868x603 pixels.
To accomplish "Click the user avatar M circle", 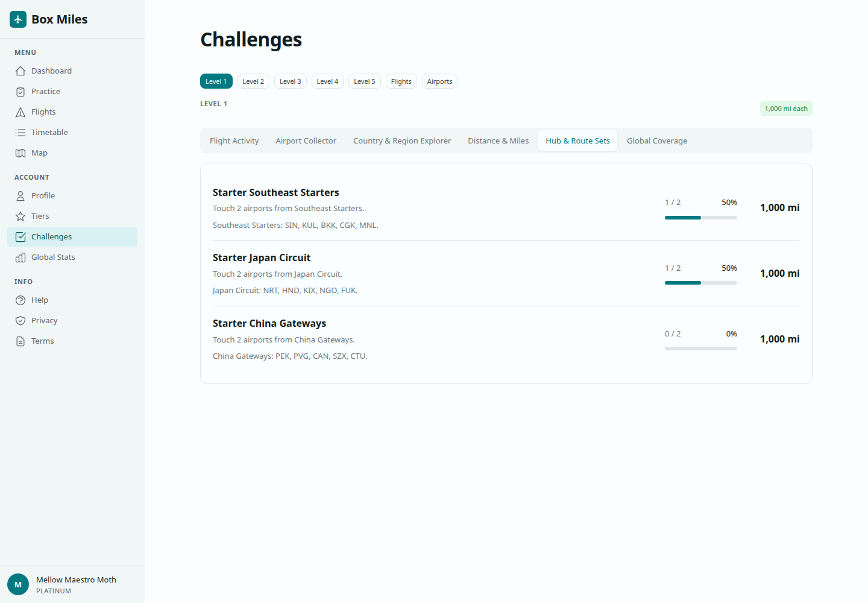I will (x=18, y=584).
